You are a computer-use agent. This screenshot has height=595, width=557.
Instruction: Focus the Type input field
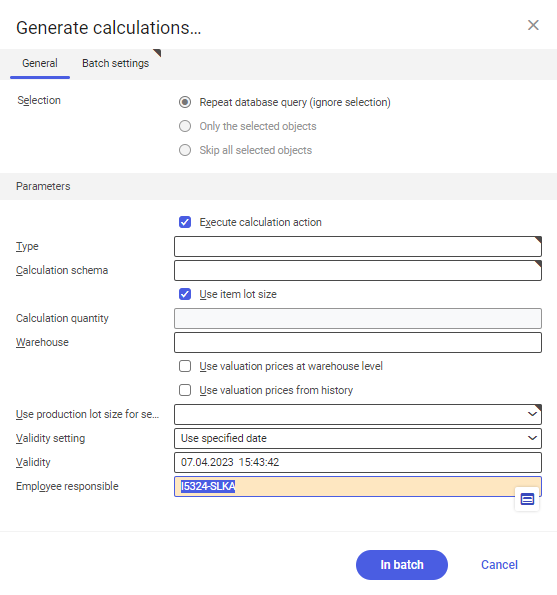point(358,246)
